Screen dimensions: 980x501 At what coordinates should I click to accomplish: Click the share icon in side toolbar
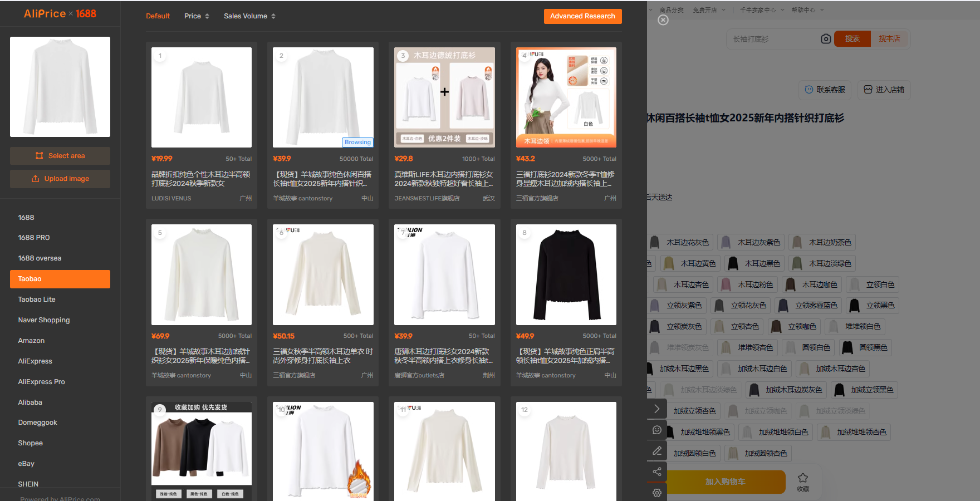click(x=657, y=471)
